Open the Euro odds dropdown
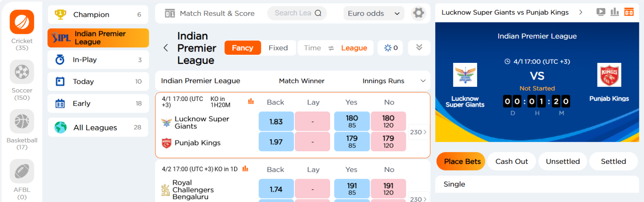 374,13
